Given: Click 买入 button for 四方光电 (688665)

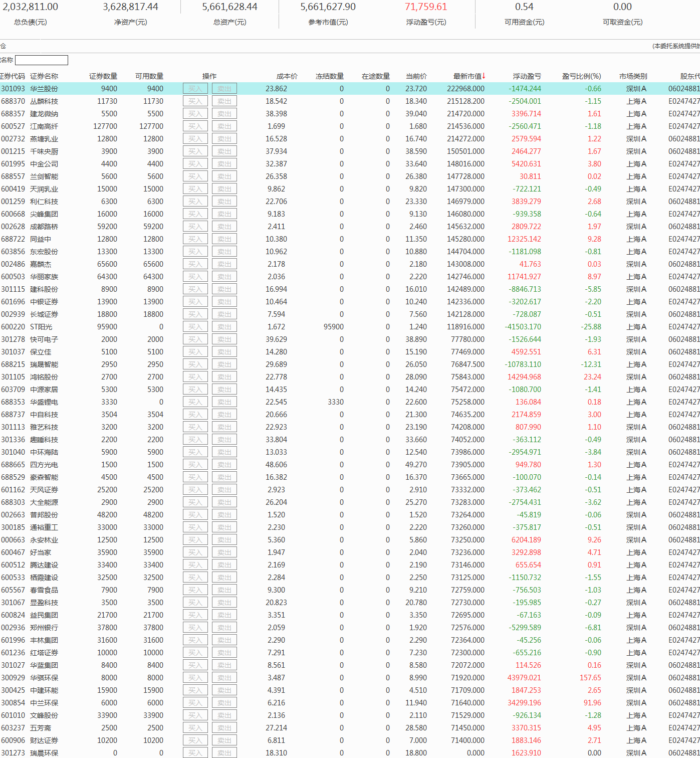Looking at the screenshot, I should (195, 465).
